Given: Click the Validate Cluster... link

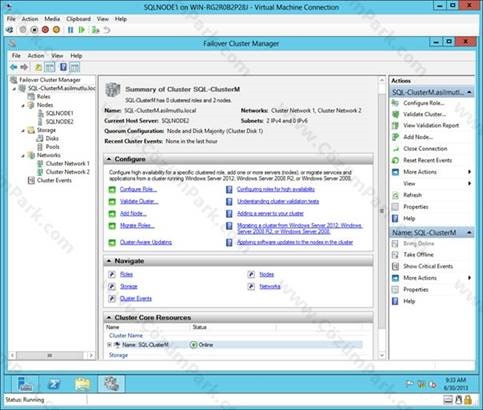Looking at the screenshot, I should [139, 201].
